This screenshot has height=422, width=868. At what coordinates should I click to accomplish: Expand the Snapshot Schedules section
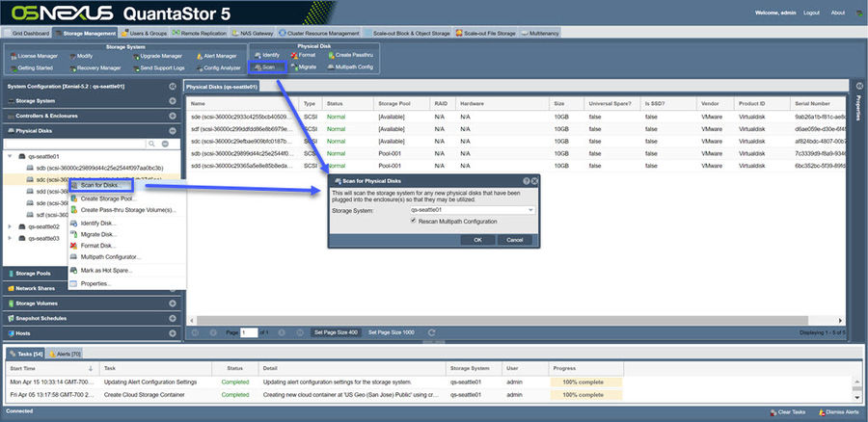pyautogui.click(x=173, y=319)
